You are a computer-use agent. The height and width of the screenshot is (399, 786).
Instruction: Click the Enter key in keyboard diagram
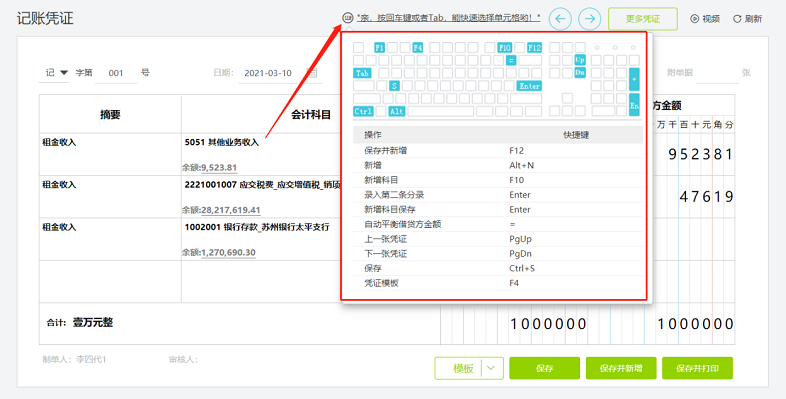pyautogui.click(x=529, y=86)
